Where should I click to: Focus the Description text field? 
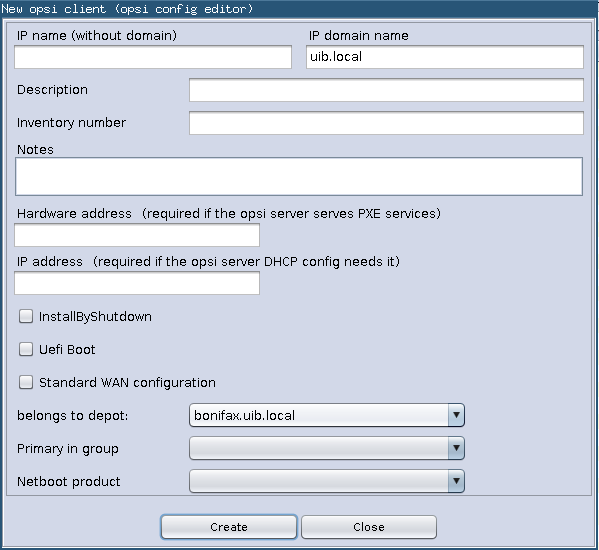(386, 90)
